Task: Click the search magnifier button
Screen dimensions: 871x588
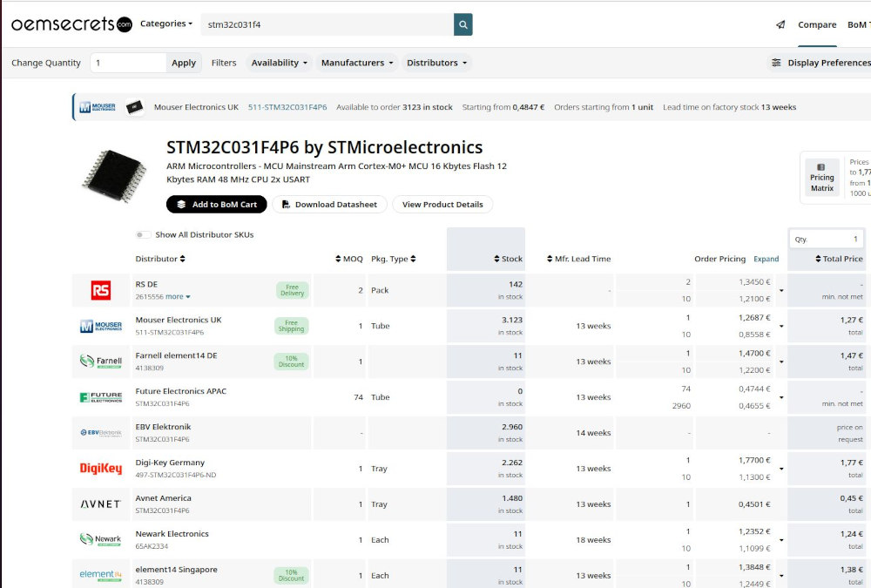Action: (x=463, y=24)
